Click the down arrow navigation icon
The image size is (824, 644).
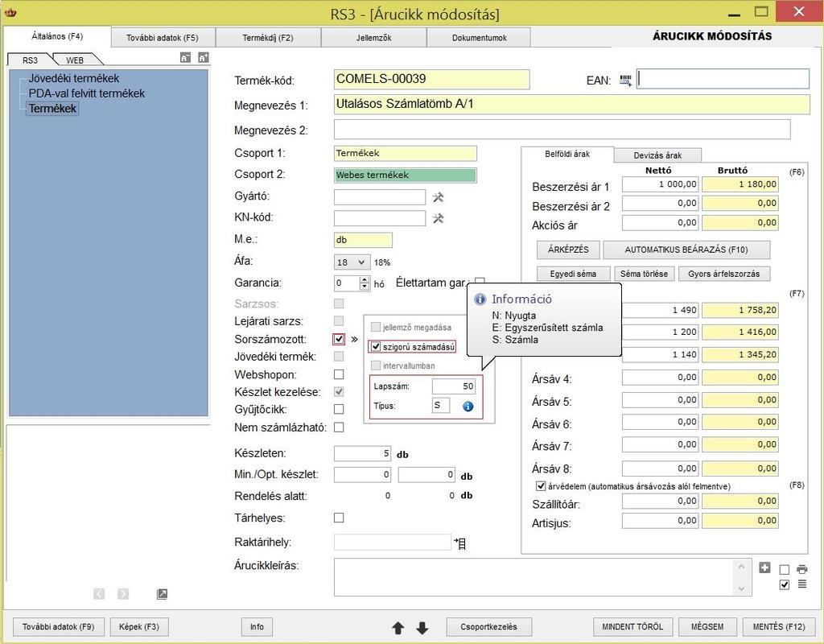pyautogui.click(x=422, y=628)
